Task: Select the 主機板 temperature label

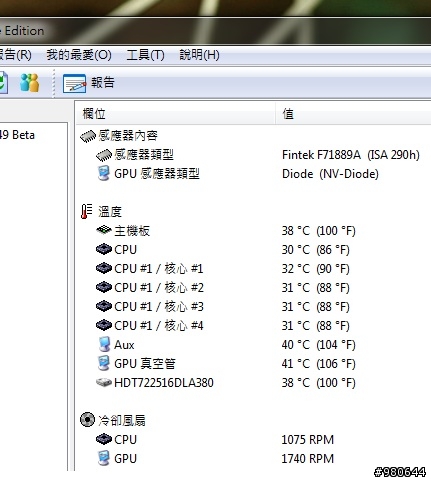Action: point(132,231)
